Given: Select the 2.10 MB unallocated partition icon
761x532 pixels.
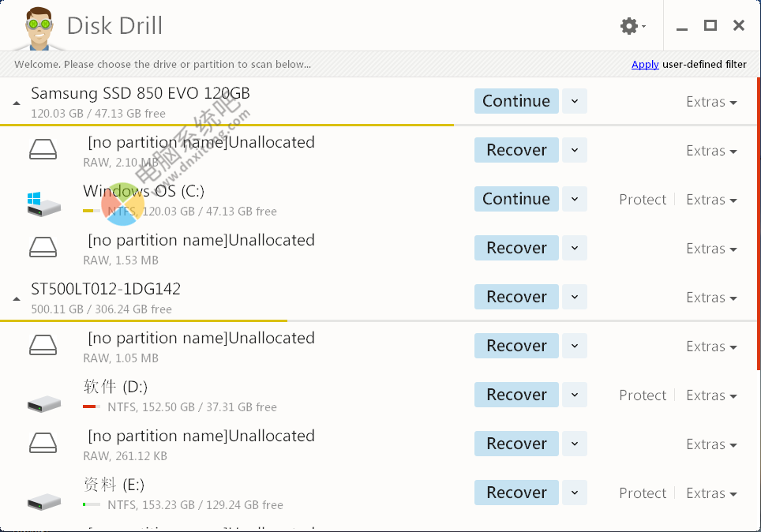Looking at the screenshot, I should tap(43, 149).
